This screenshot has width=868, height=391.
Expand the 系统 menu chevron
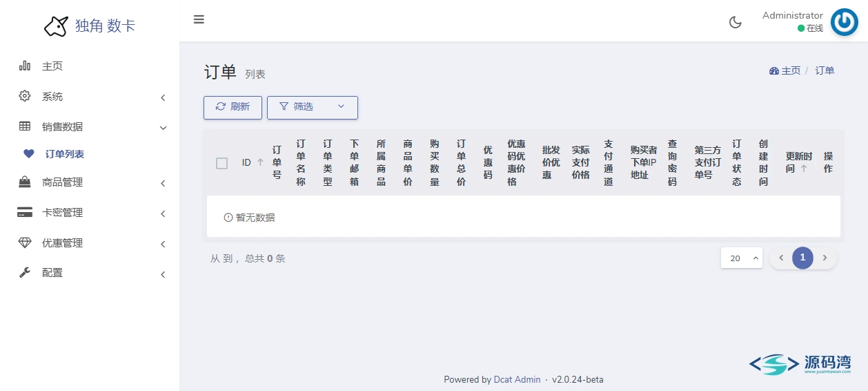(x=163, y=97)
